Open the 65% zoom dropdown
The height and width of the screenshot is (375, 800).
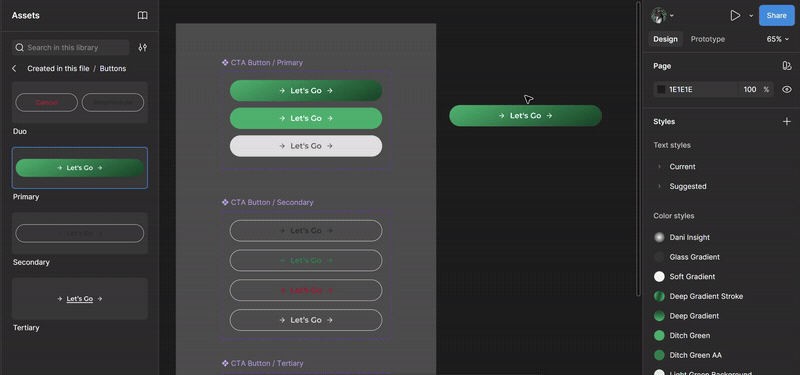click(x=778, y=39)
